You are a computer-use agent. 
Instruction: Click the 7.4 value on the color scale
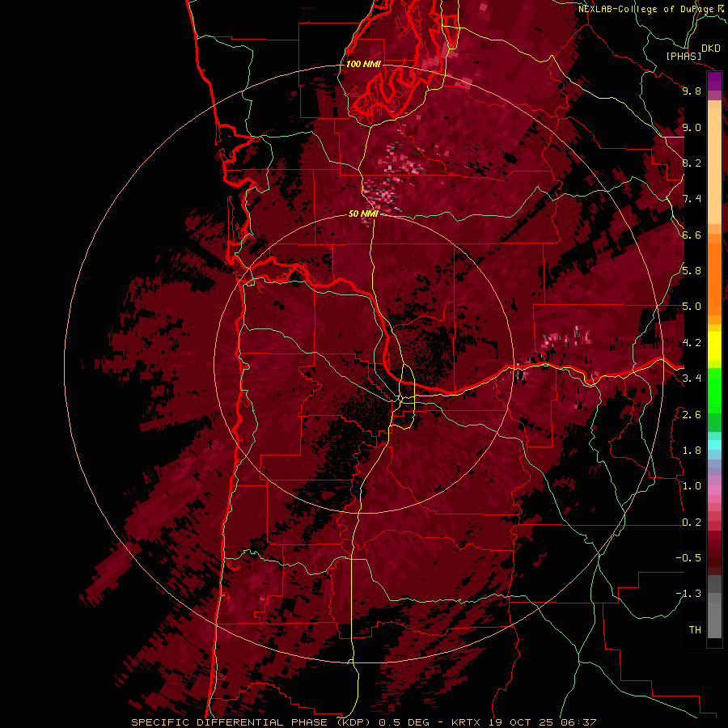[x=692, y=199]
